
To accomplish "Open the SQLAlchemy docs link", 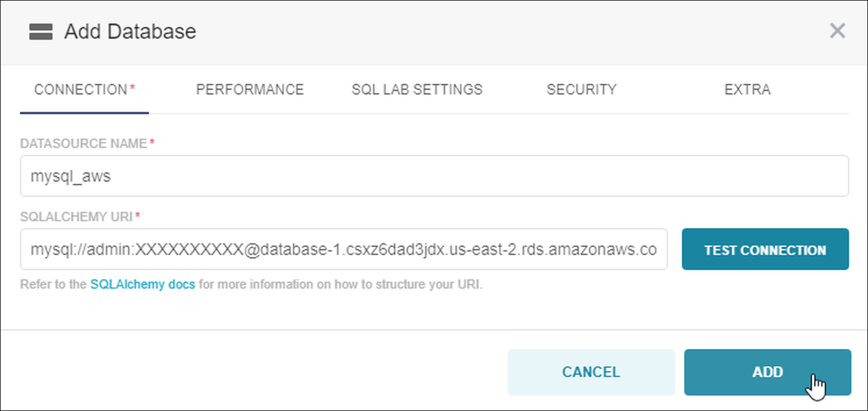I will pos(142,284).
